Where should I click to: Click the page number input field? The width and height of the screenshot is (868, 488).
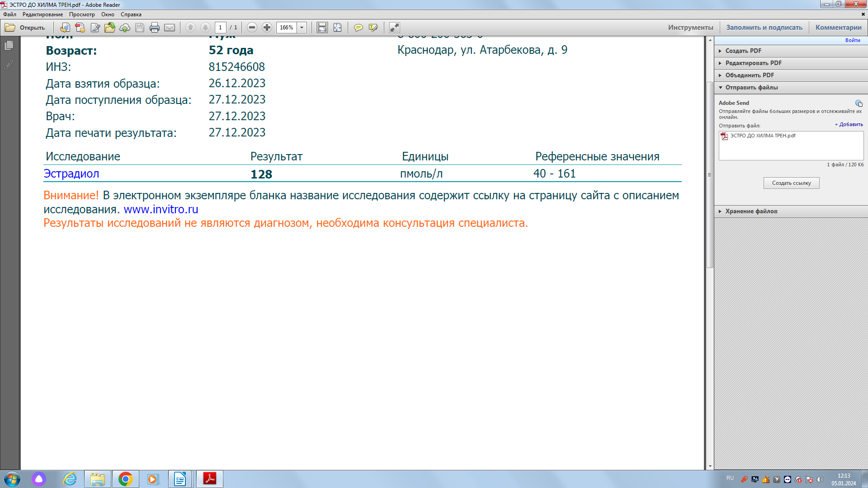coord(221,28)
